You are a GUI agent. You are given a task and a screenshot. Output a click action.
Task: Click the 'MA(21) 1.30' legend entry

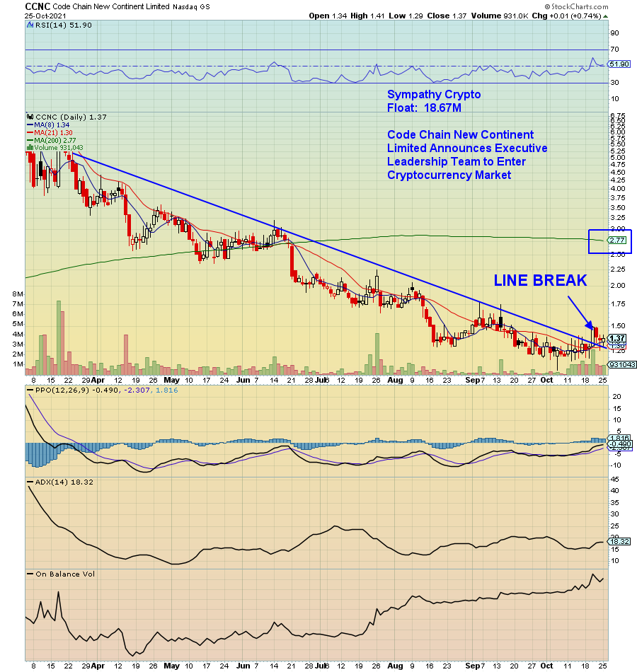(53, 132)
